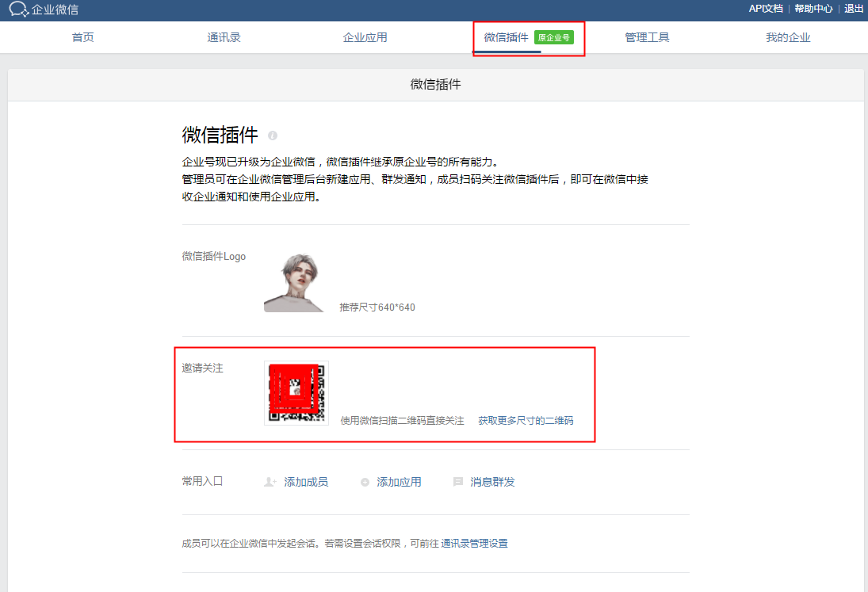The width and height of the screenshot is (868, 592).
Task: Open the 通讯录管理设置 link
Action: point(474,544)
